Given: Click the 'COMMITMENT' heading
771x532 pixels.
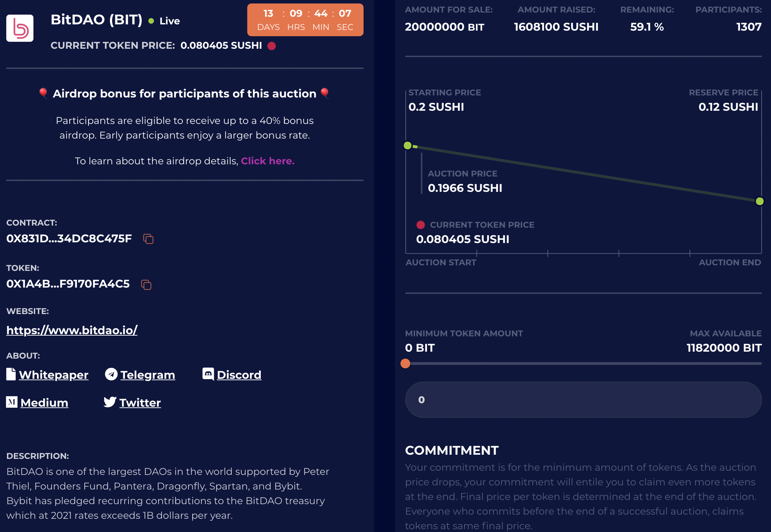Looking at the screenshot, I should coord(452,451).
